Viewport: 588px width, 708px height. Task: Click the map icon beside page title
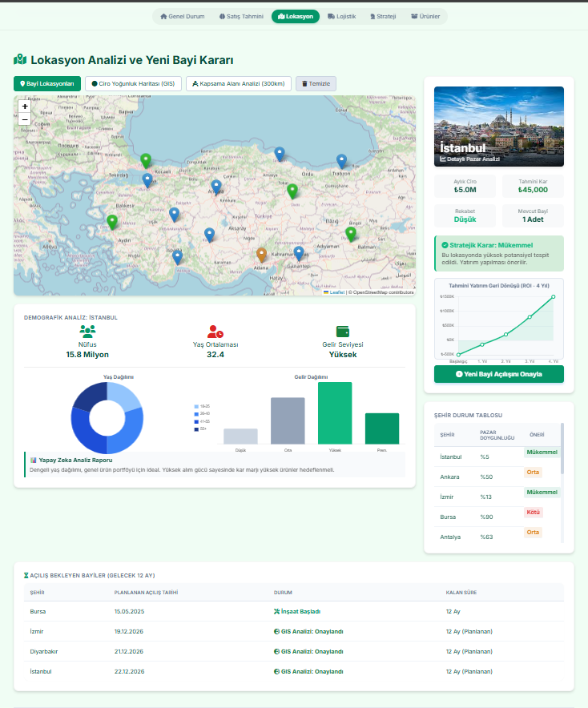click(x=20, y=59)
